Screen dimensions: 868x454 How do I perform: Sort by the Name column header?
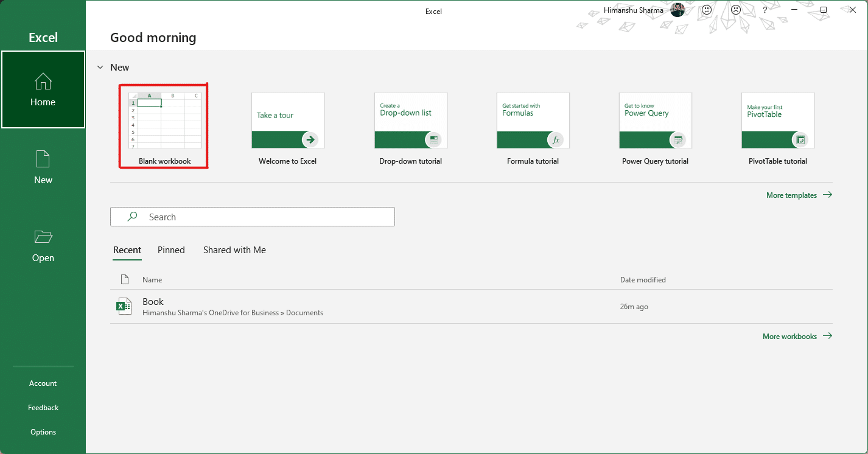(x=152, y=280)
